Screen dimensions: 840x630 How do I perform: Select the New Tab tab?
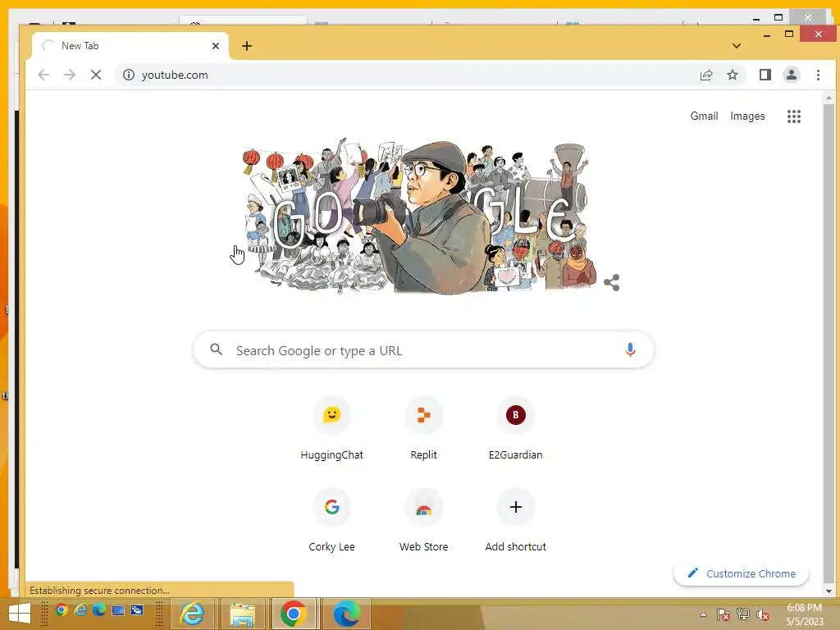[130, 46]
